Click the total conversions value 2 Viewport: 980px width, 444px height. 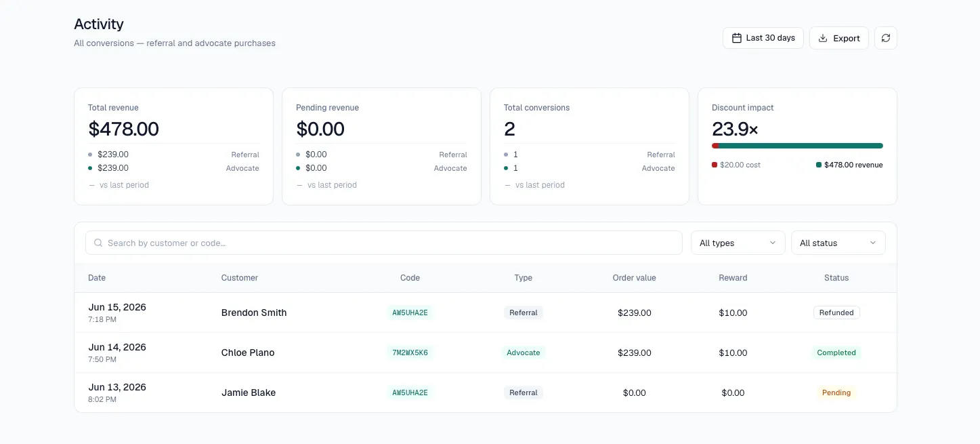coord(509,129)
